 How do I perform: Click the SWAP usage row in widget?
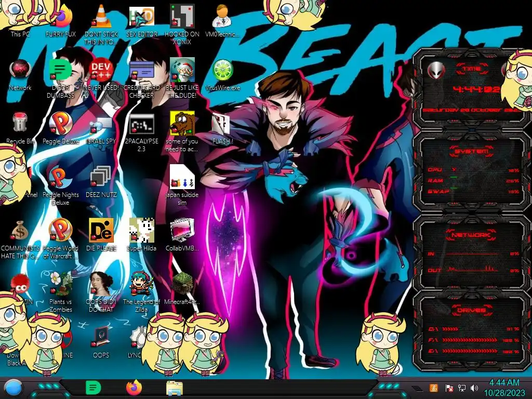[x=473, y=191]
